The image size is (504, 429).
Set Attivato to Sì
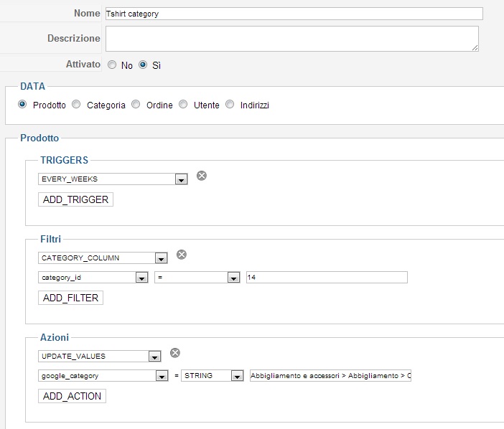pos(143,65)
